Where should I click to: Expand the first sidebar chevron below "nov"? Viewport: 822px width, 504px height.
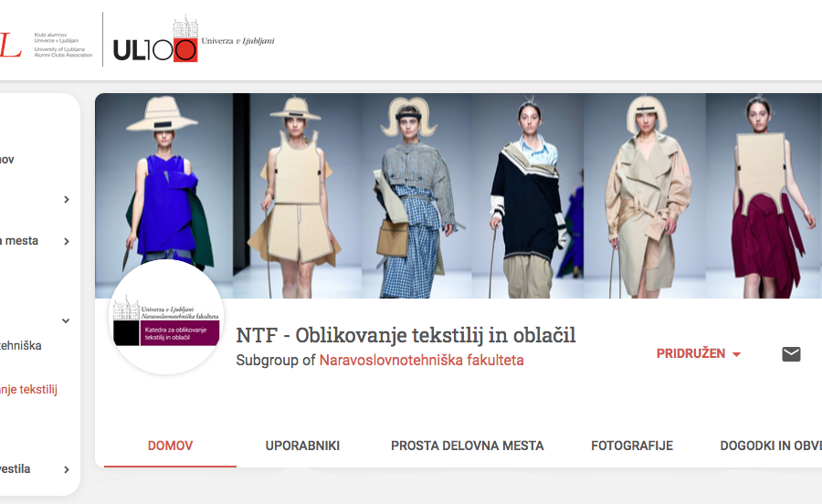[x=67, y=199]
